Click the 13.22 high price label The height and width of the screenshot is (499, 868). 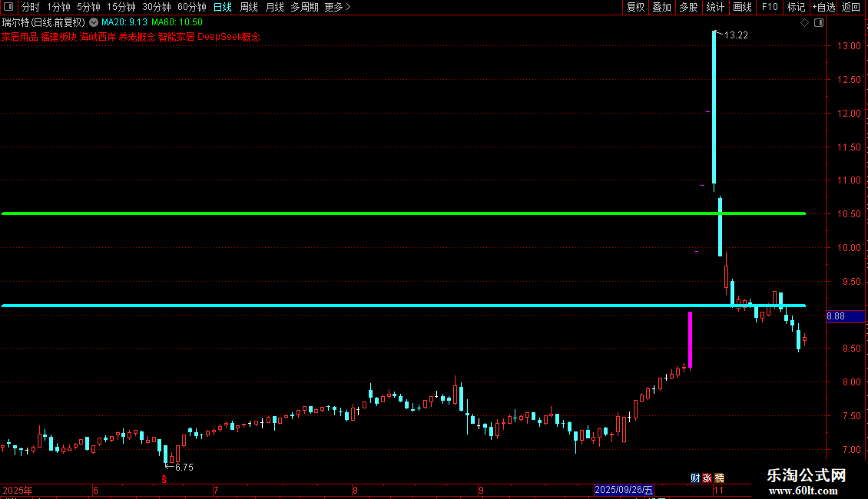click(736, 35)
